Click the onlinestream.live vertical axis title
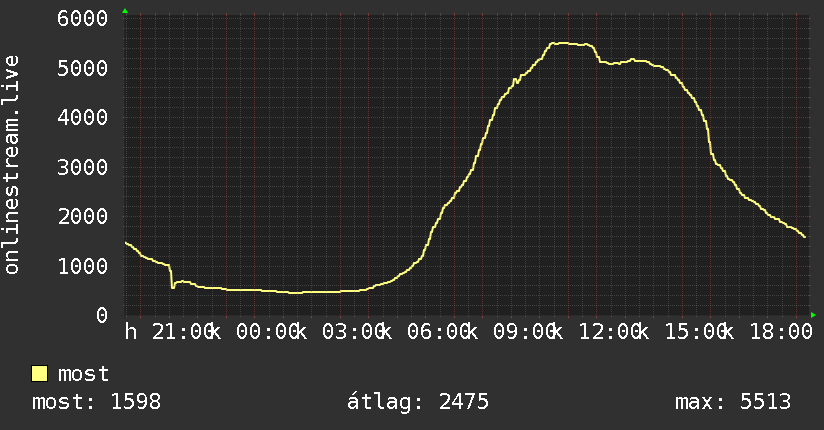 11,165
